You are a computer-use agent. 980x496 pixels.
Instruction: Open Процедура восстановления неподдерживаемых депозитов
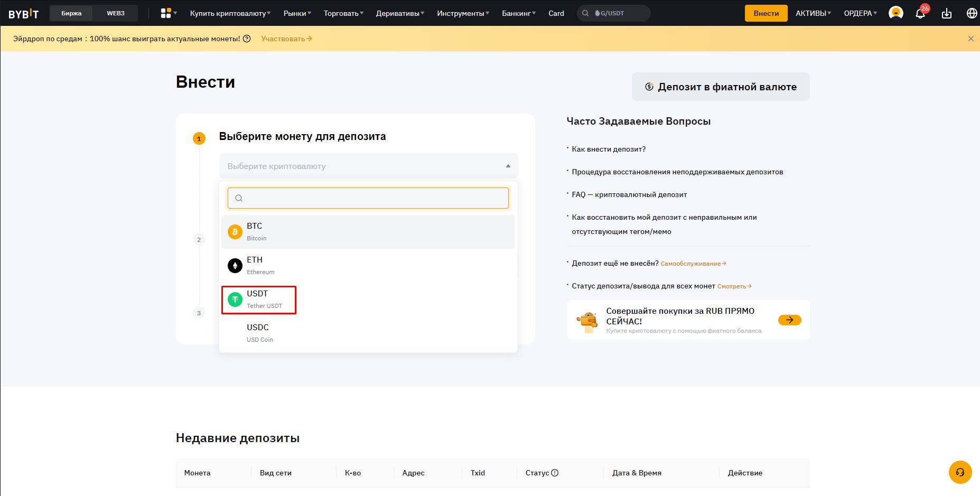(x=677, y=172)
